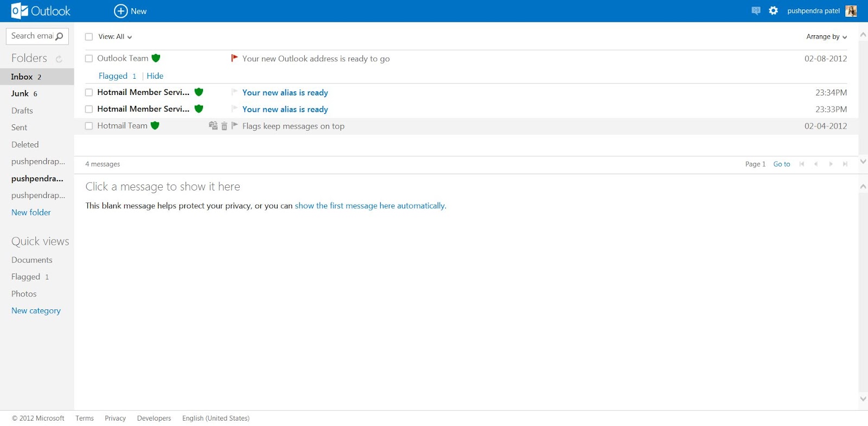Open the Outlook Team sender name
868x426 pixels.
pyautogui.click(x=123, y=58)
